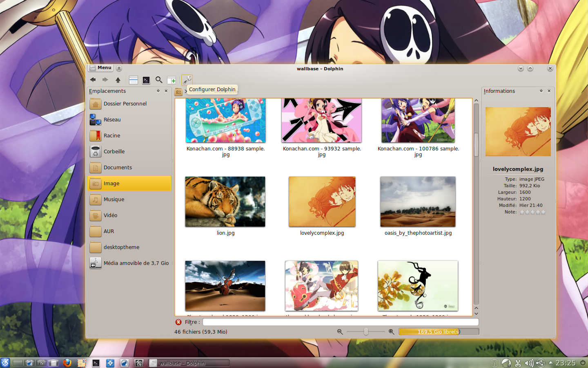Undock the Informations panel
Screen dimensions: 588x368
[541, 91]
